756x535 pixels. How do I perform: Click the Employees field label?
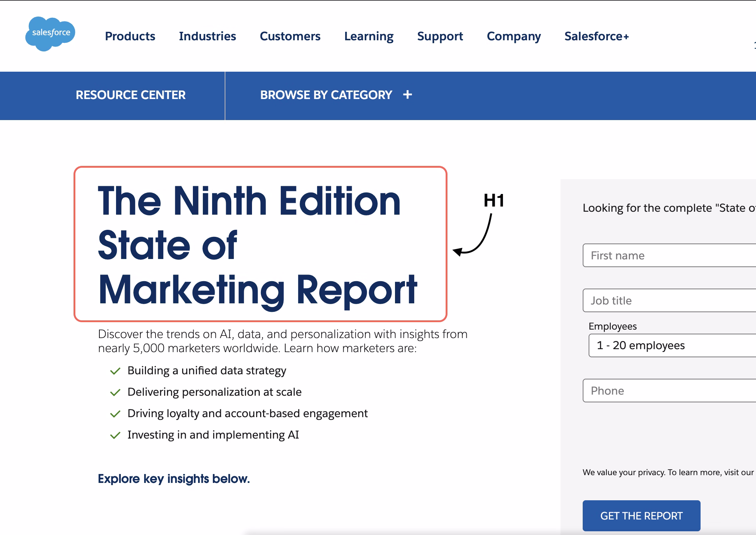coord(613,326)
